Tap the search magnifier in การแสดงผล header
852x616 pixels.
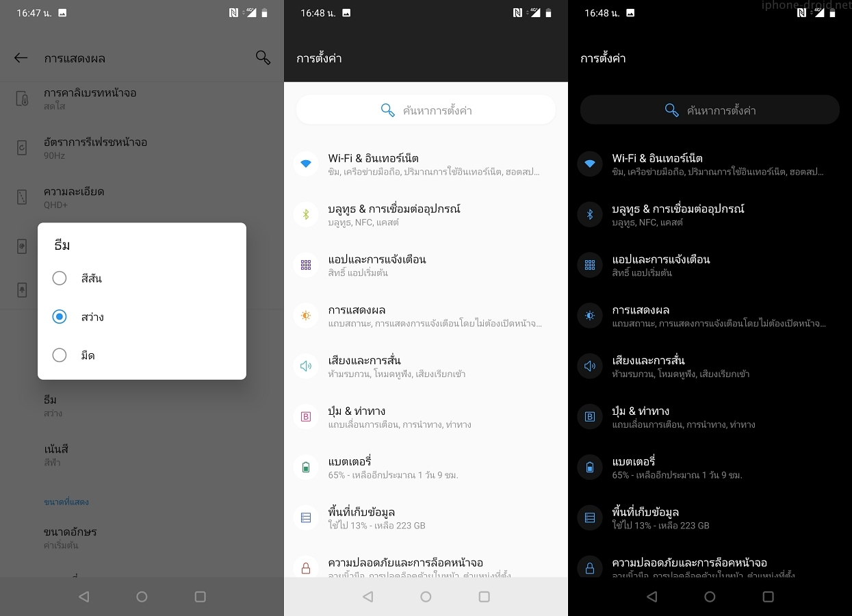(263, 57)
